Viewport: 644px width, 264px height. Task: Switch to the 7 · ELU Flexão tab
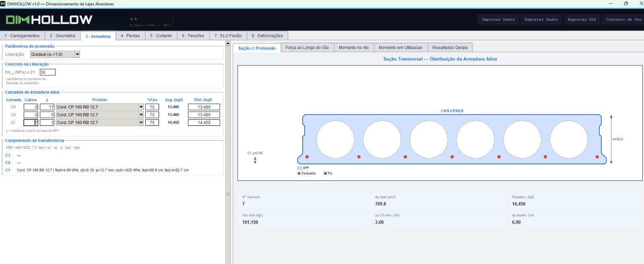[228, 36]
